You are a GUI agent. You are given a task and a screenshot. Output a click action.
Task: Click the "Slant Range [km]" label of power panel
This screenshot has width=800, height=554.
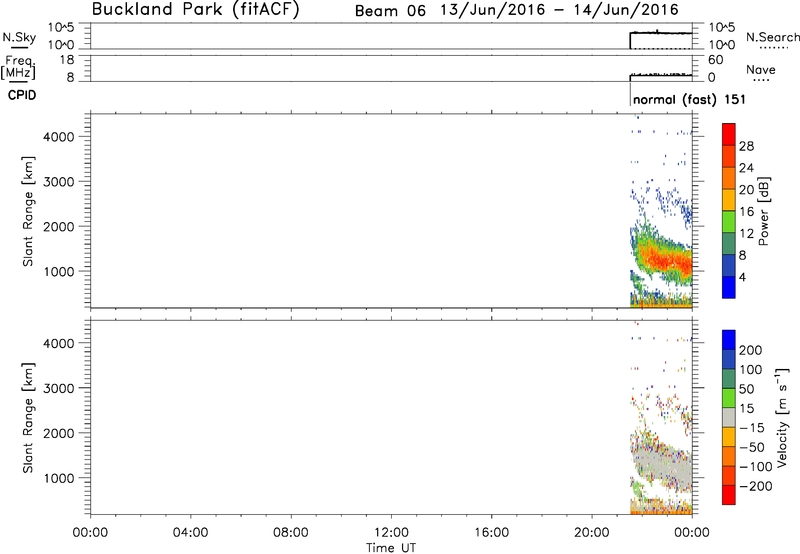pos(28,211)
